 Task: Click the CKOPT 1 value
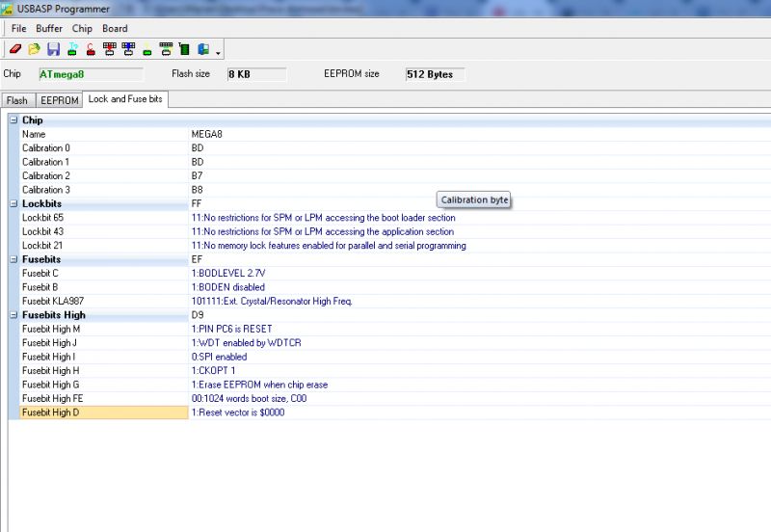coord(213,371)
